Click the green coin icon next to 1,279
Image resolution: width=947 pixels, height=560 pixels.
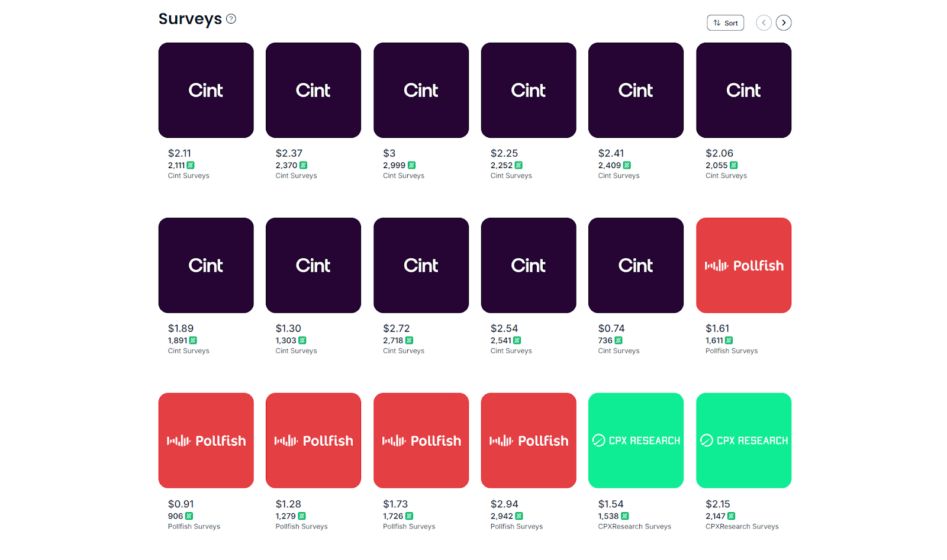click(x=301, y=516)
